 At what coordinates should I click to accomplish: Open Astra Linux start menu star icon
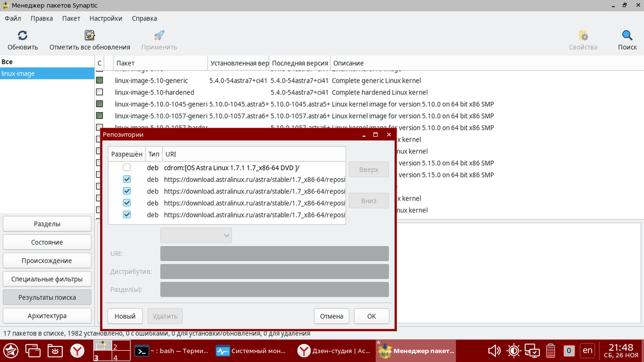click(x=11, y=351)
